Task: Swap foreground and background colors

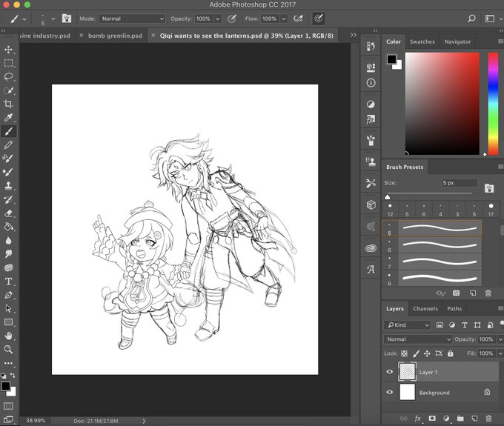Action: coord(13,375)
